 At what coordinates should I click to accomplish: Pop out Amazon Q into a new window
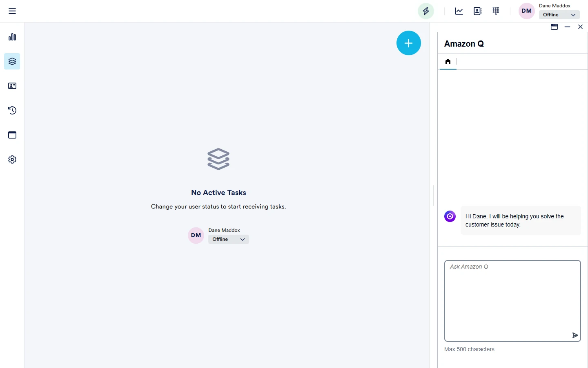click(554, 27)
